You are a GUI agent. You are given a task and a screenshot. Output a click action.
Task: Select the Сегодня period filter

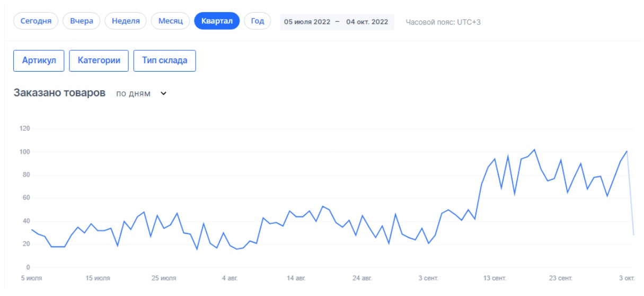[x=36, y=21]
